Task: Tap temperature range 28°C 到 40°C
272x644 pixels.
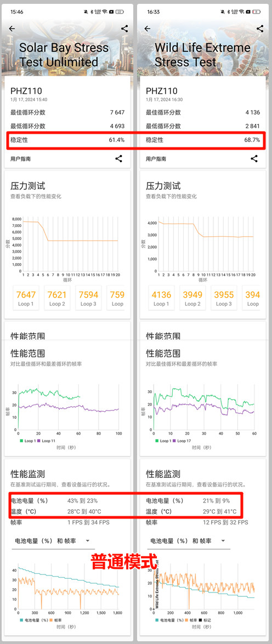Action: coord(84,511)
